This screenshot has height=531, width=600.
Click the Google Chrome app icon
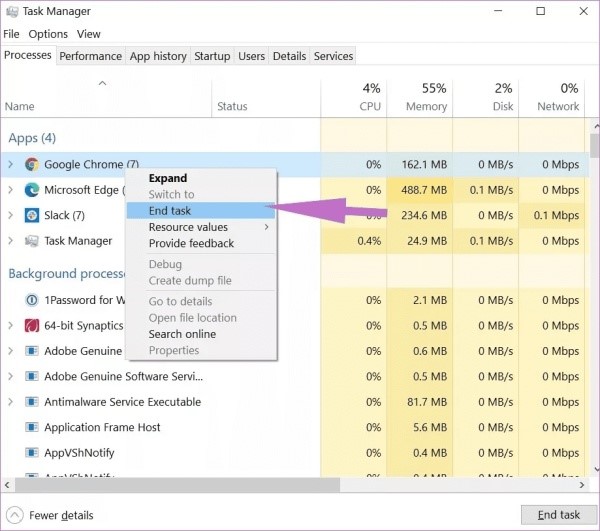[32, 164]
